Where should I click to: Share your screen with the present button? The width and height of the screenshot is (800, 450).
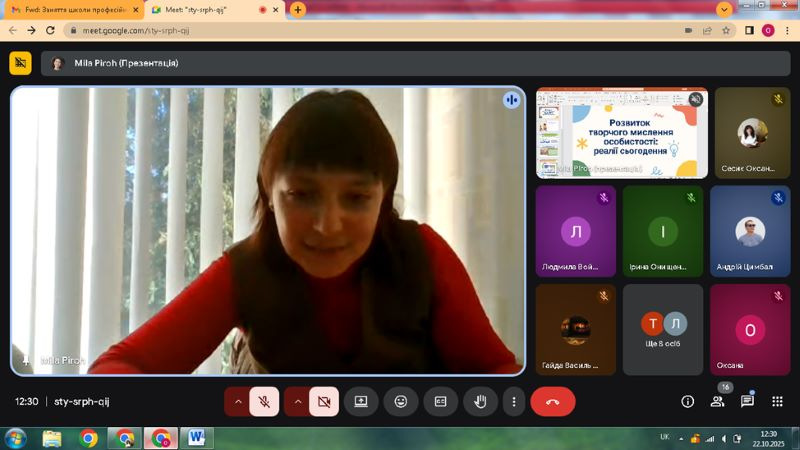[x=360, y=401]
